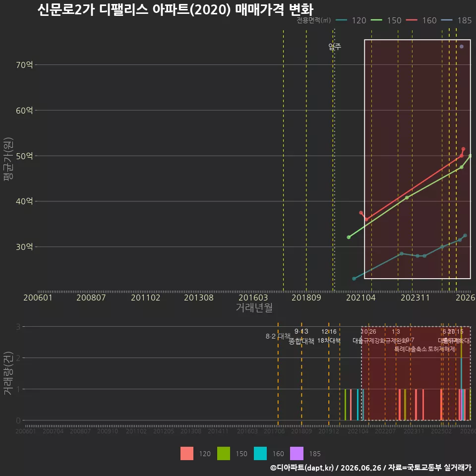
Task: Click the 30억 y-axis label
Action: coord(24,246)
